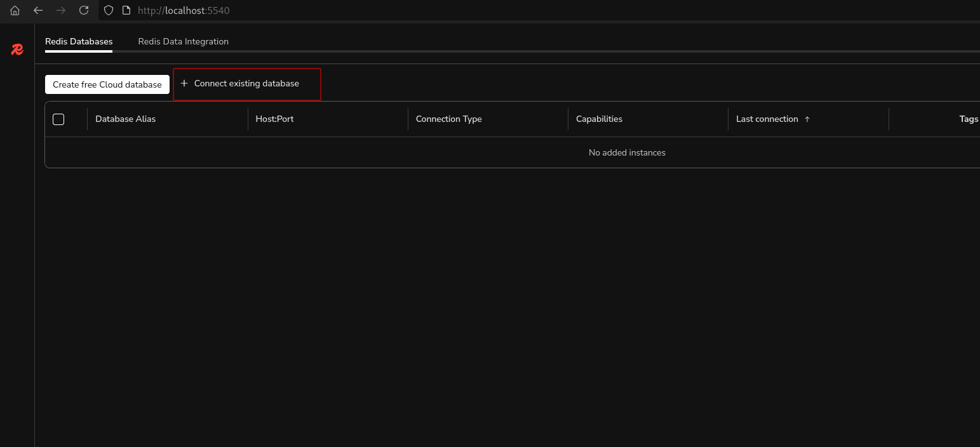Click the plus icon beside Connect existing database
Viewport: 980px width, 447px height.
click(x=184, y=83)
